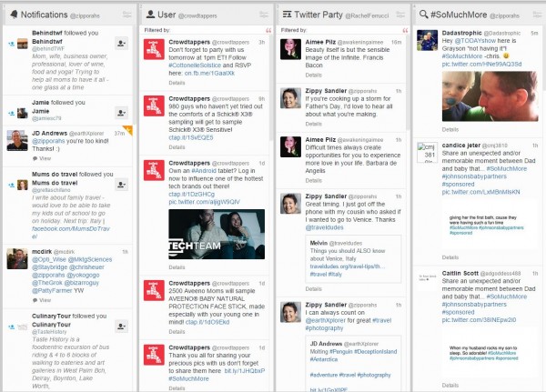546x392 pixels.
Task: Expand Details under Schick X3 tweet
Action: [x=177, y=147]
